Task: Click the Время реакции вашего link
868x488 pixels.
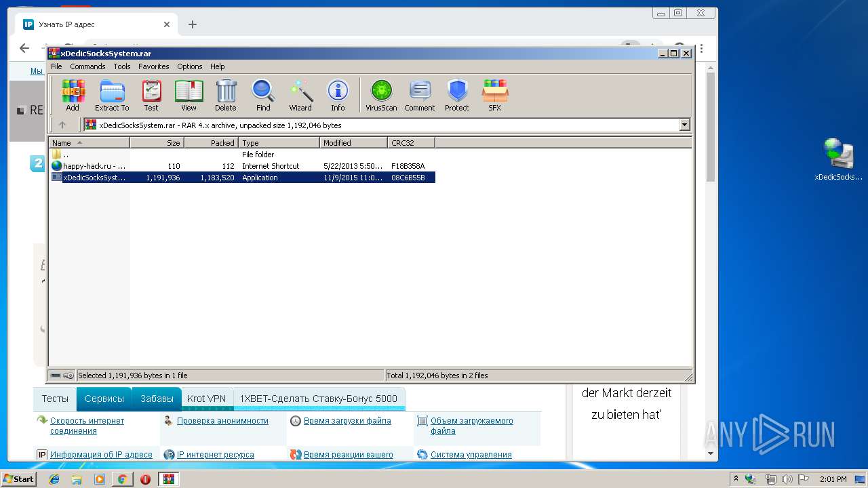Action: [x=349, y=455]
